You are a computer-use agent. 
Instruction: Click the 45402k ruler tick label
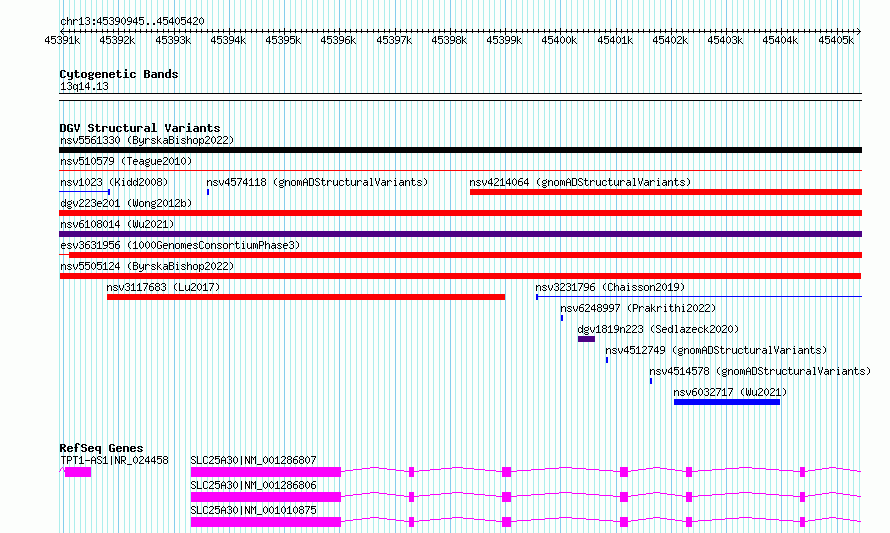click(x=670, y=40)
